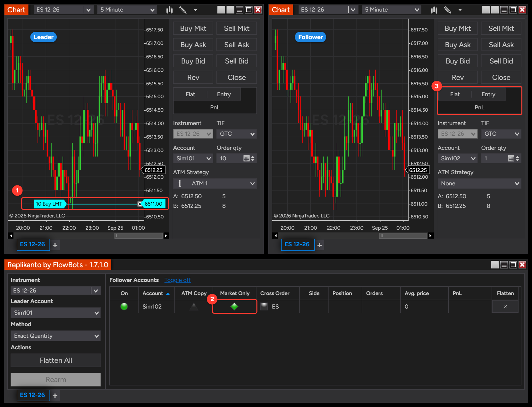Click Flatten All button
This screenshot has width=532, height=407.
click(x=56, y=360)
